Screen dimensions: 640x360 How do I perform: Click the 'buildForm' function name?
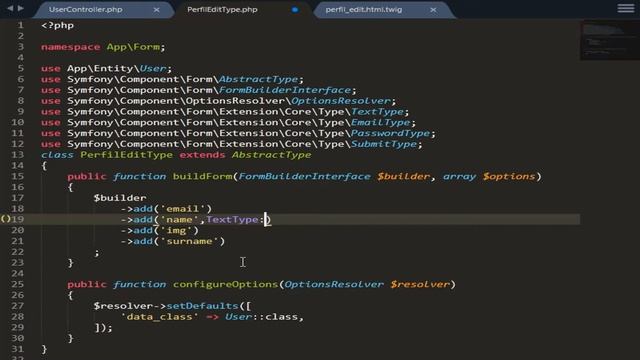pyautogui.click(x=202, y=176)
